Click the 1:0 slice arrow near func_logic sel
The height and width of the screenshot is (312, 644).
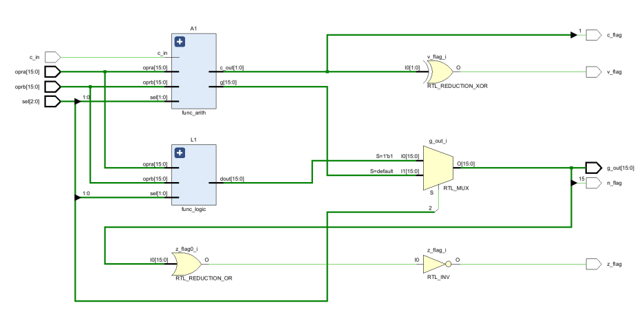coord(77,198)
